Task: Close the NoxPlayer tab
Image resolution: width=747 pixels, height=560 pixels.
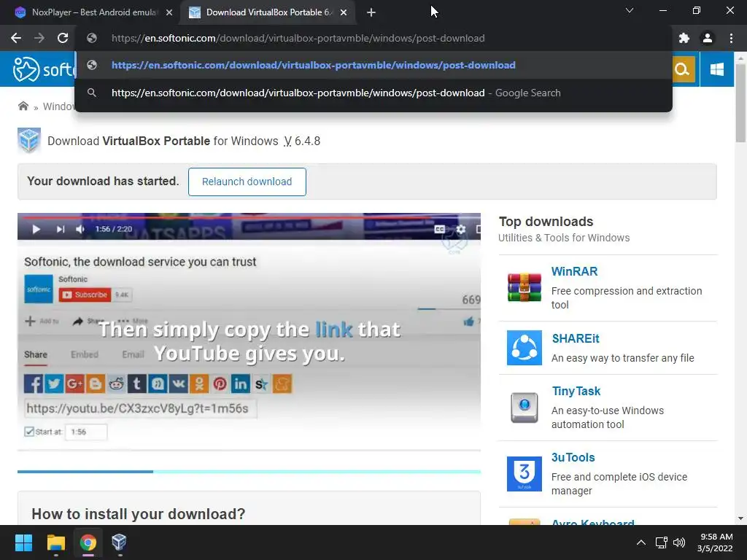Action: 169,12
